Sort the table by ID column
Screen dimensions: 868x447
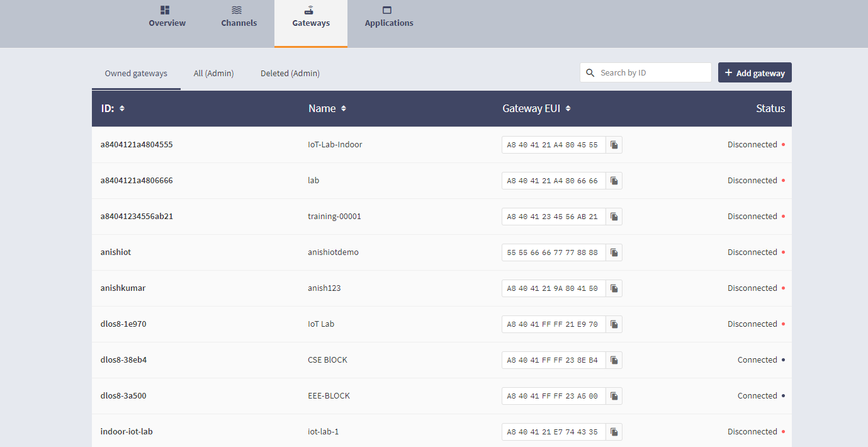click(x=121, y=108)
